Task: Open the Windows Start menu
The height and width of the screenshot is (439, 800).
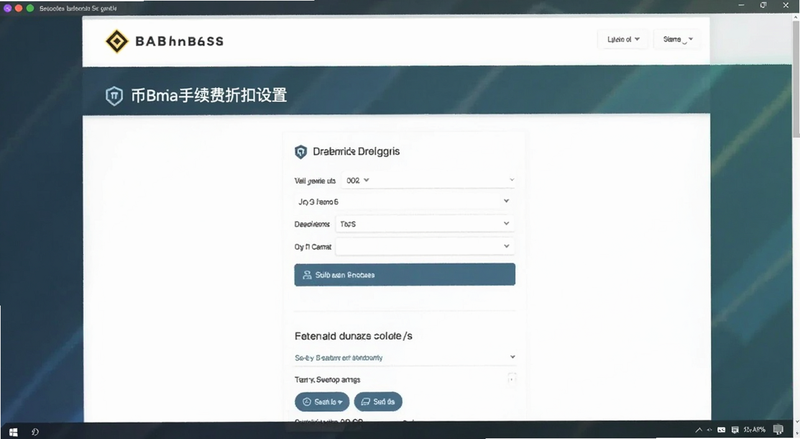Action: 13,432
